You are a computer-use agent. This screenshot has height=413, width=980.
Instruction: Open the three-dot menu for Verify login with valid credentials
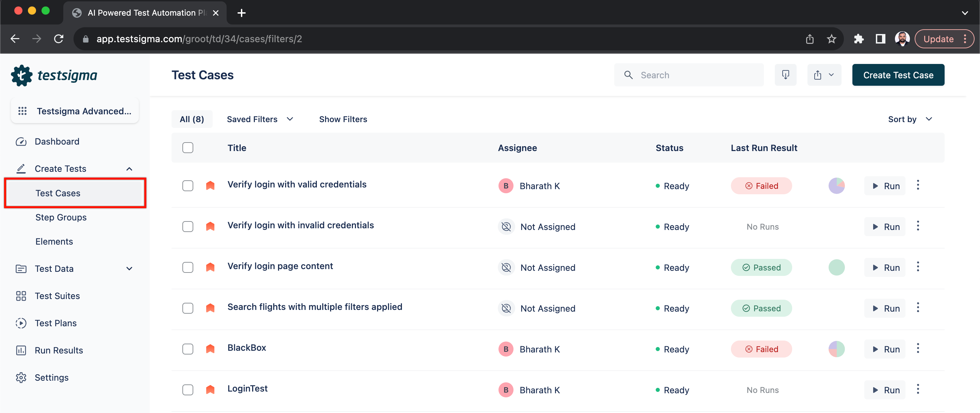918,185
